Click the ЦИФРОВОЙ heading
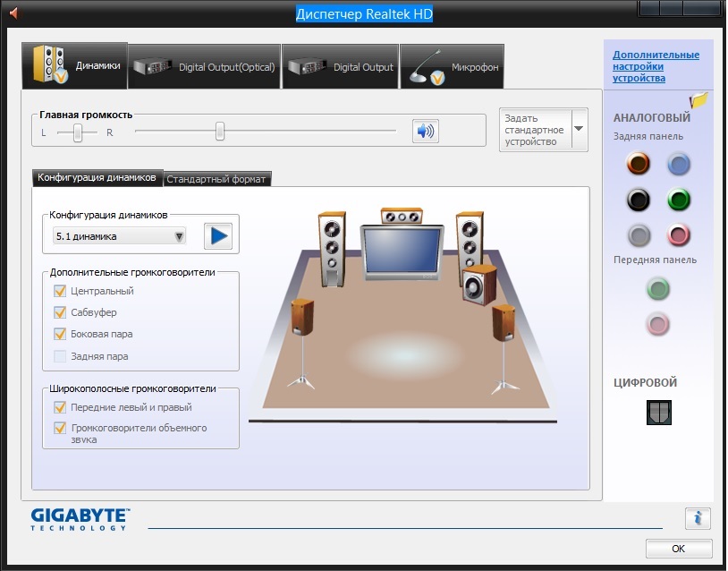The width and height of the screenshot is (728, 571). [x=645, y=383]
